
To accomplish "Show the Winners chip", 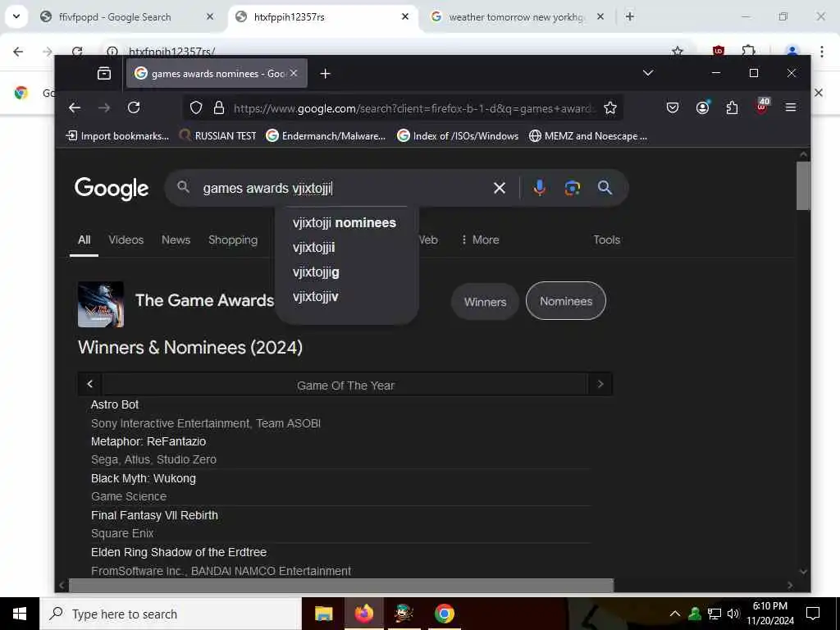I will [486, 302].
